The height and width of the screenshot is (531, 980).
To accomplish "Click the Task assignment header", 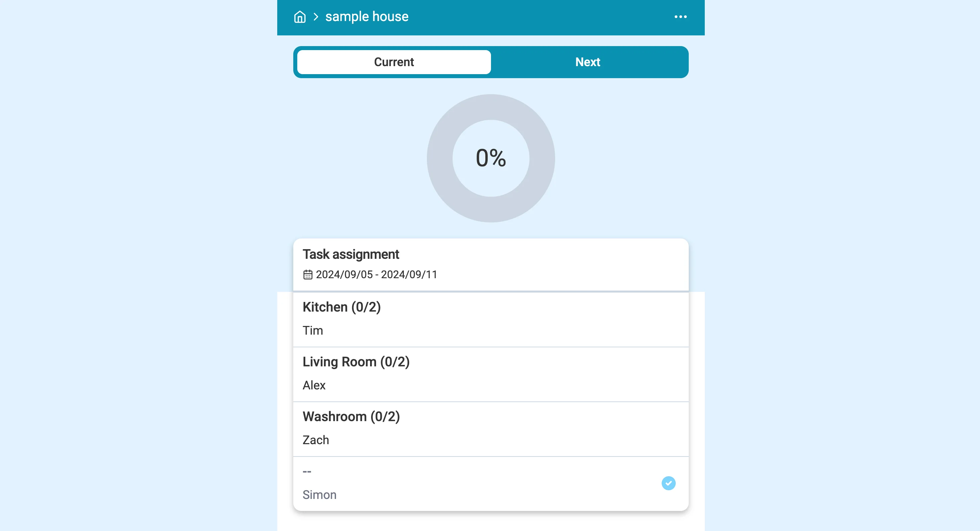I will tap(351, 254).
